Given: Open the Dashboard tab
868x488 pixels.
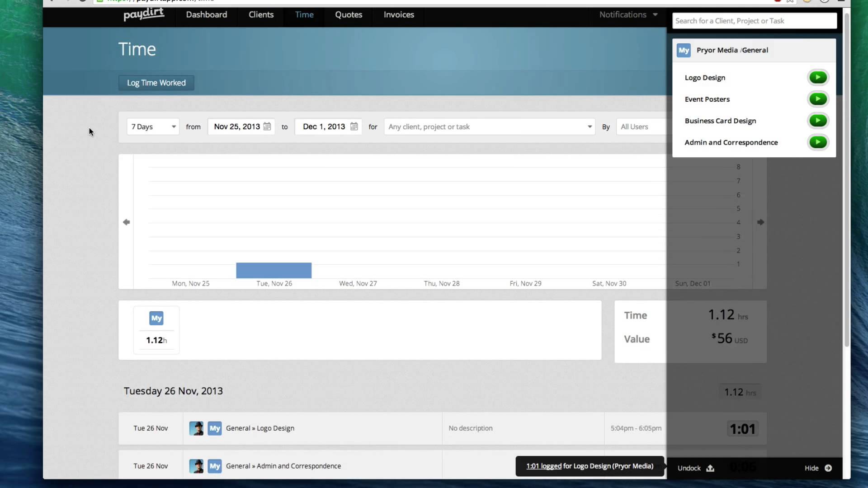Looking at the screenshot, I should (207, 14).
